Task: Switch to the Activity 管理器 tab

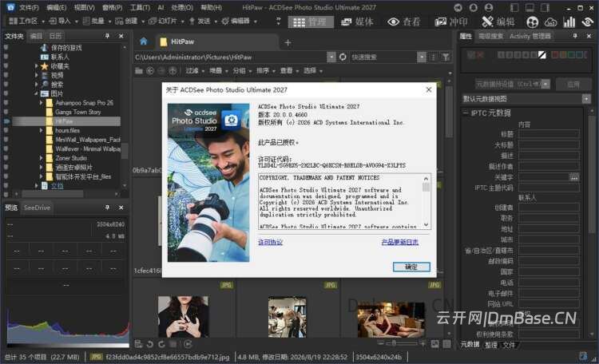Action: 530,36
